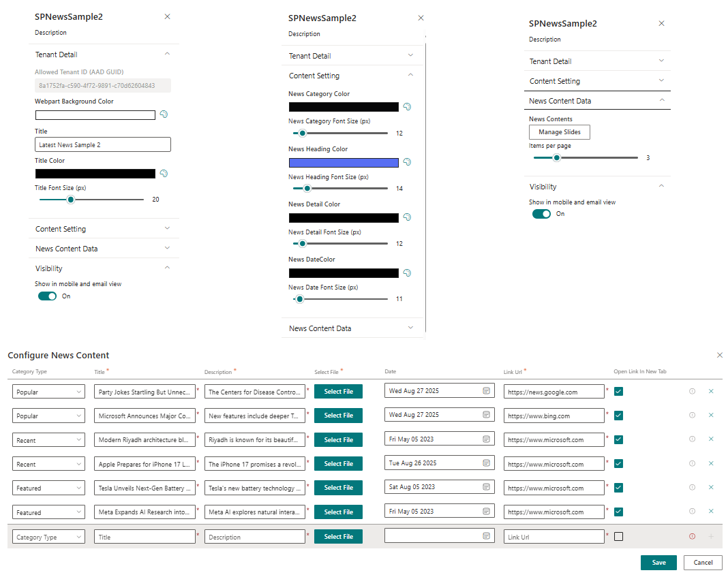Open calendar picker for Fri May 05 2023 Modern Riyadh row
Screen dimensions: 728x577
tap(487, 439)
